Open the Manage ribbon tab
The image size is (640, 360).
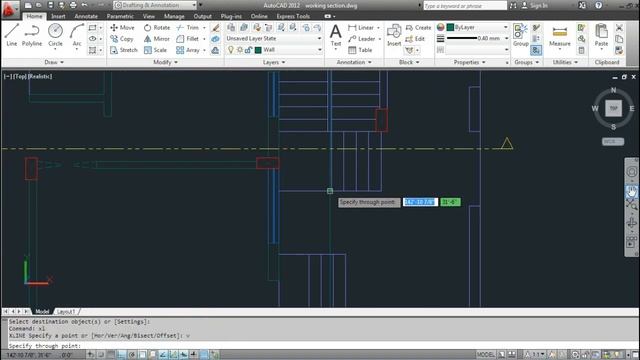[x=174, y=16]
